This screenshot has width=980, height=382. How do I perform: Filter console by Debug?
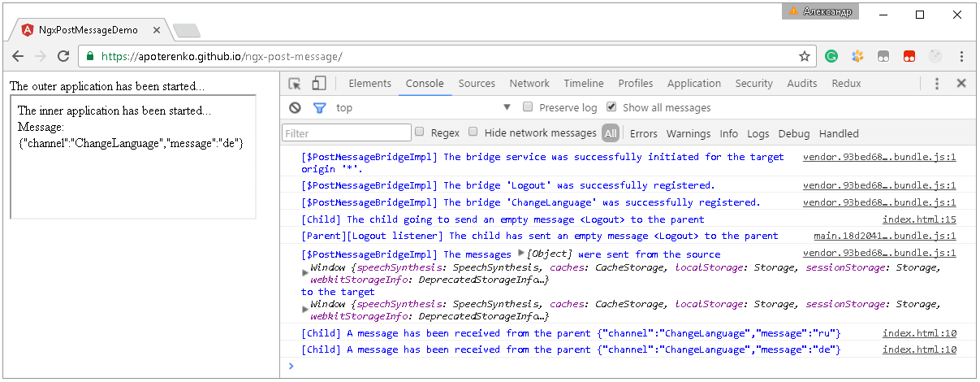794,133
